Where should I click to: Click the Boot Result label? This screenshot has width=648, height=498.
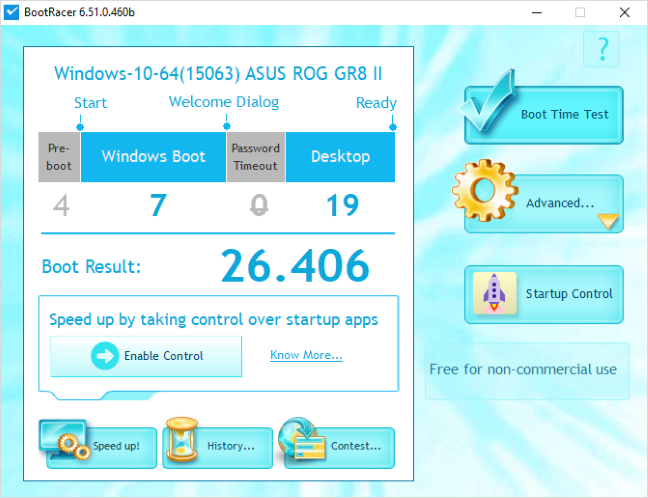(91, 267)
